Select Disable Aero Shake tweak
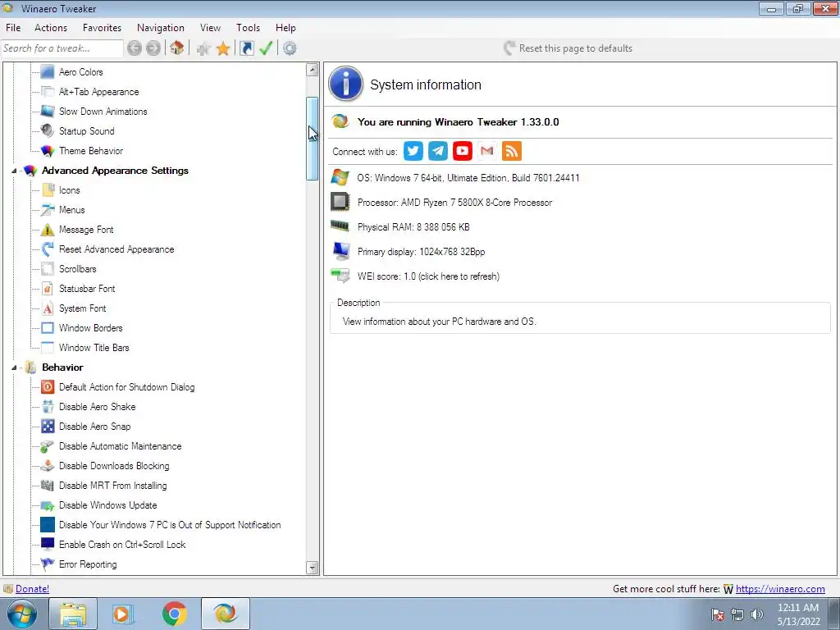 pyautogui.click(x=97, y=407)
